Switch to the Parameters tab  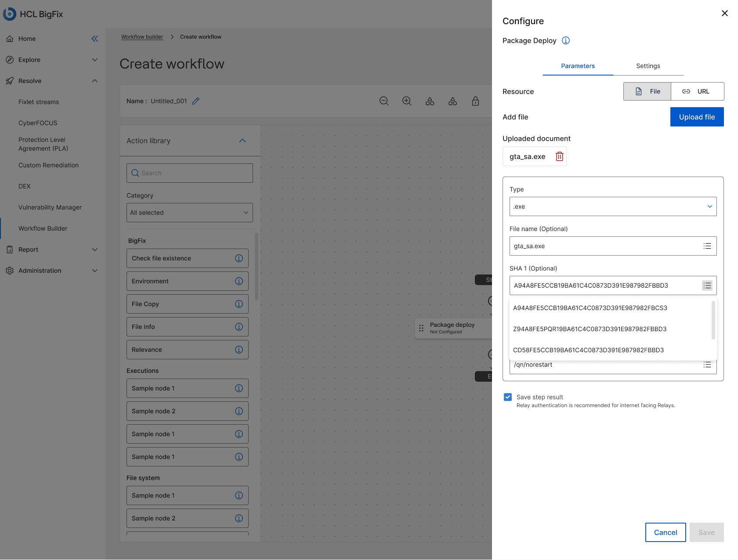(x=578, y=66)
